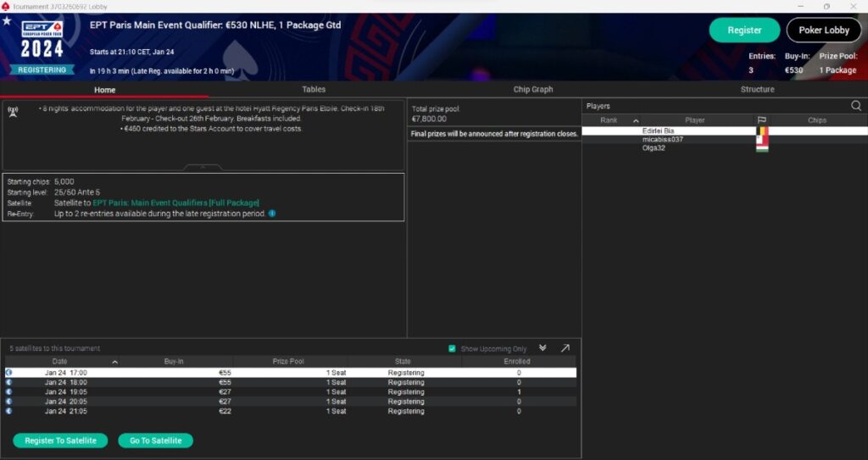Screen dimensions: 868x460
Task: Open the Structure tab
Action: point(757,89)
